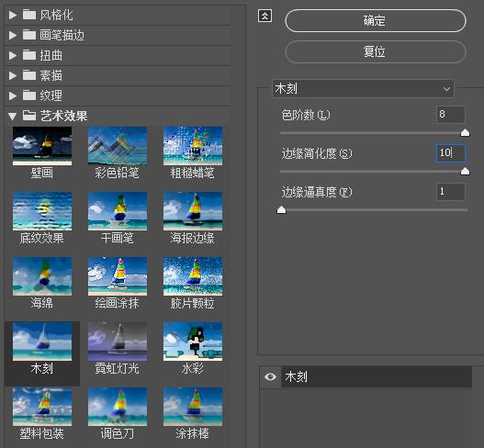Click the 风格化 folder icon

tap(29, 15)
